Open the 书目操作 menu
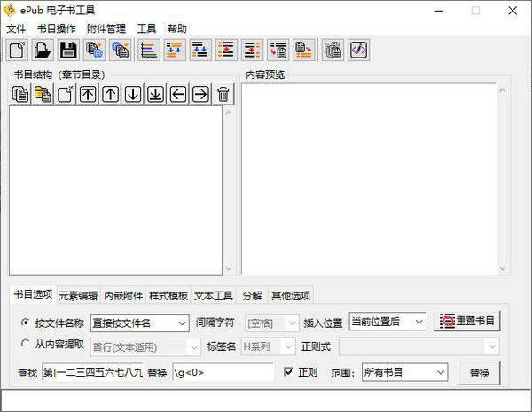 click(57, 28)
